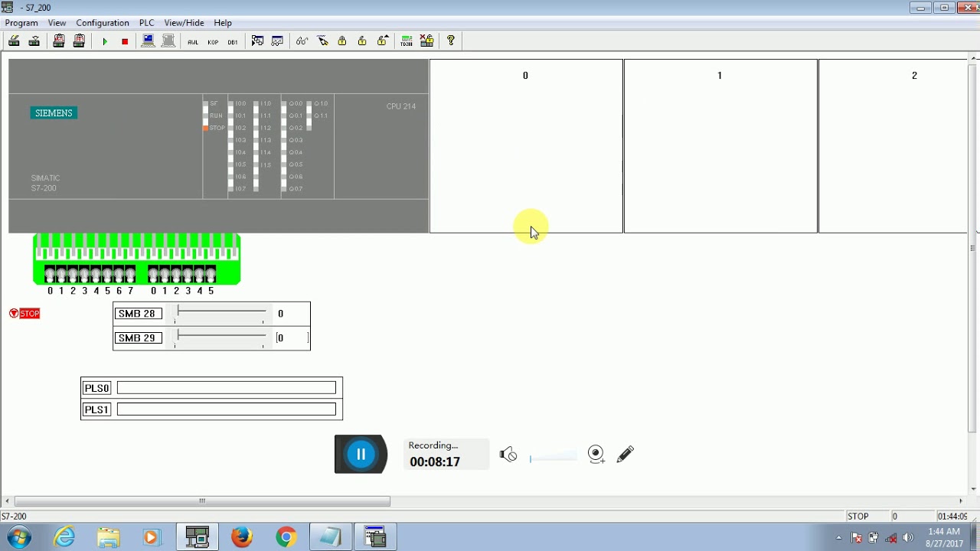The width and height of the screenshot is (980, 551).
Task: Select expansion module slot 1
Action: coord(720,146)
